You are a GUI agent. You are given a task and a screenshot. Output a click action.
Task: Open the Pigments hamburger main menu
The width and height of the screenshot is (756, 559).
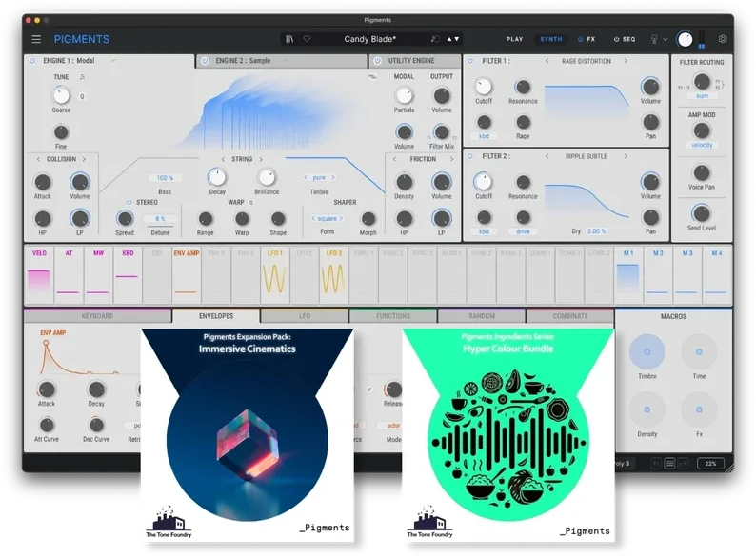pos(36,39)
